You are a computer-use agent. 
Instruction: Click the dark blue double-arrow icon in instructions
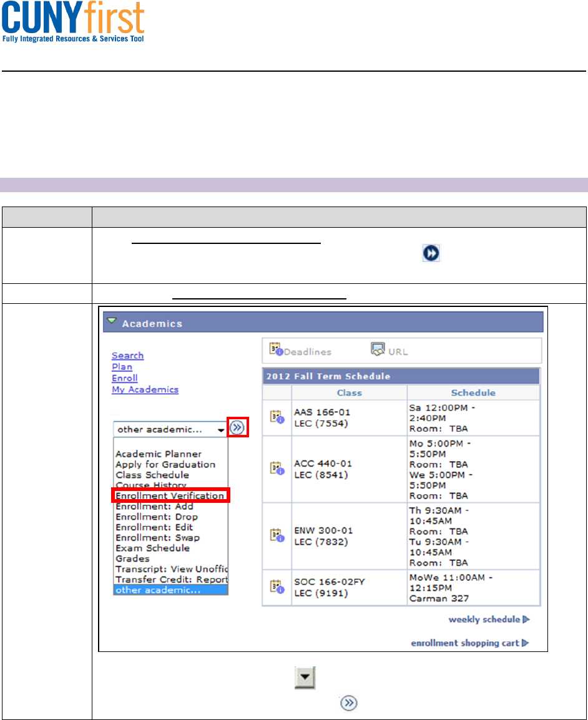(431, 253)
